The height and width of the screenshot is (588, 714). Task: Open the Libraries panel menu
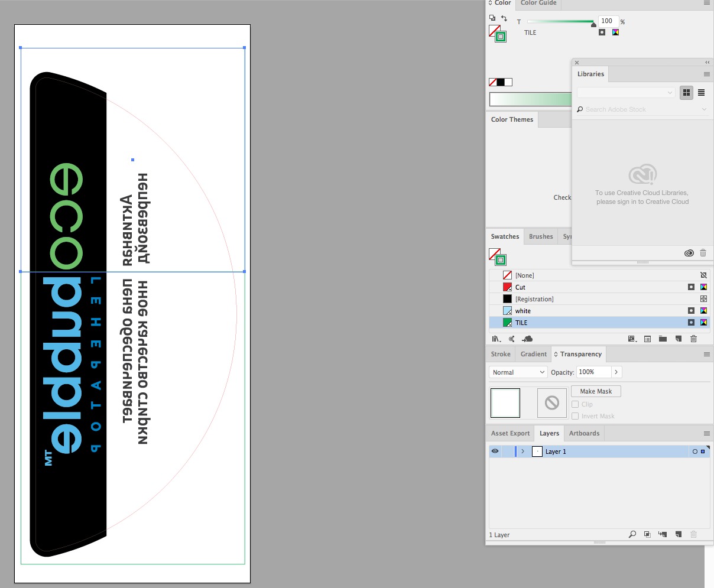(706, 74)
